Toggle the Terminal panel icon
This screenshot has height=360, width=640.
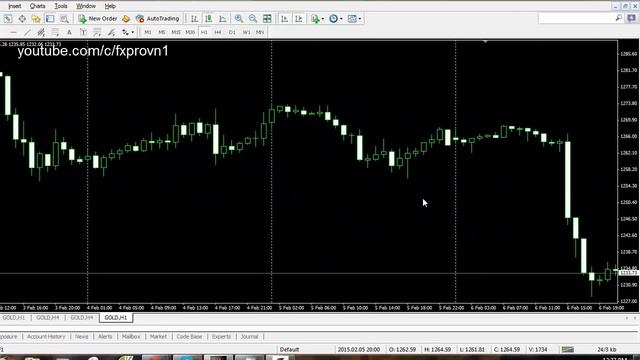point(50,18)
